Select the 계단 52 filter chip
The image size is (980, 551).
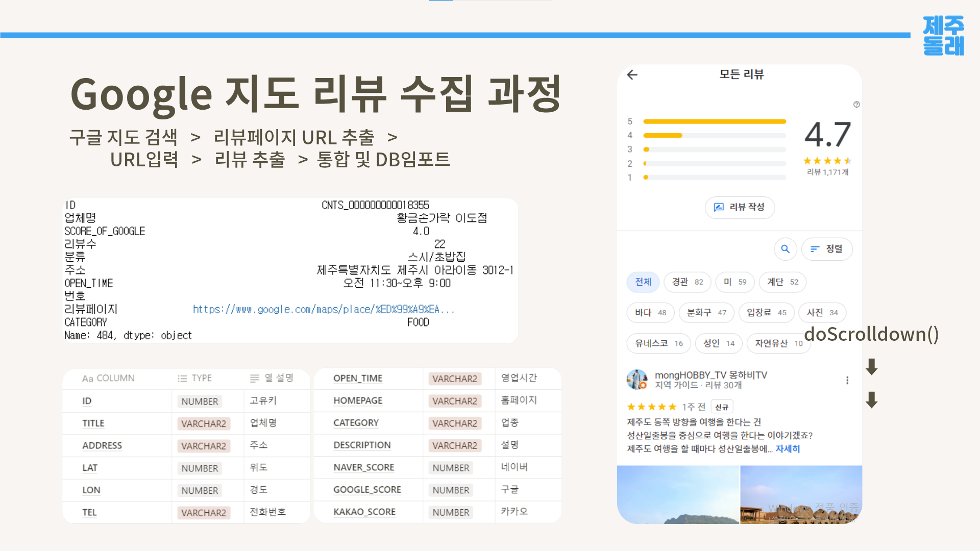coord(782,282)
